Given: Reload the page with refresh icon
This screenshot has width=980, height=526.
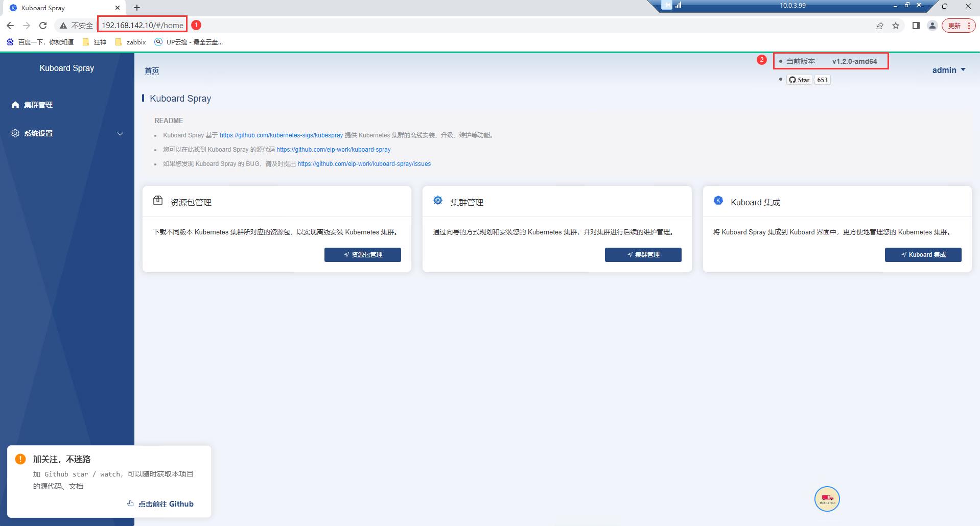Looking at the screenshot, I should click(43, 26).
